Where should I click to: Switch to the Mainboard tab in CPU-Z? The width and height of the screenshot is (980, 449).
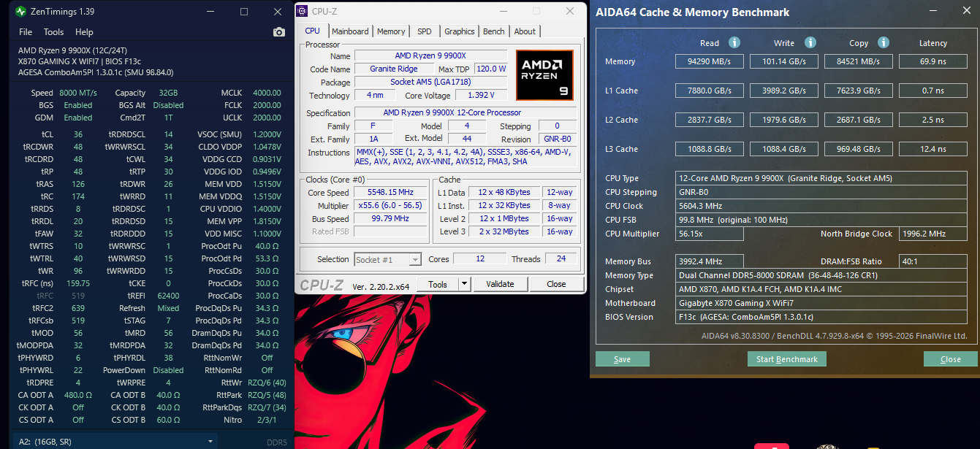(350, 31)
